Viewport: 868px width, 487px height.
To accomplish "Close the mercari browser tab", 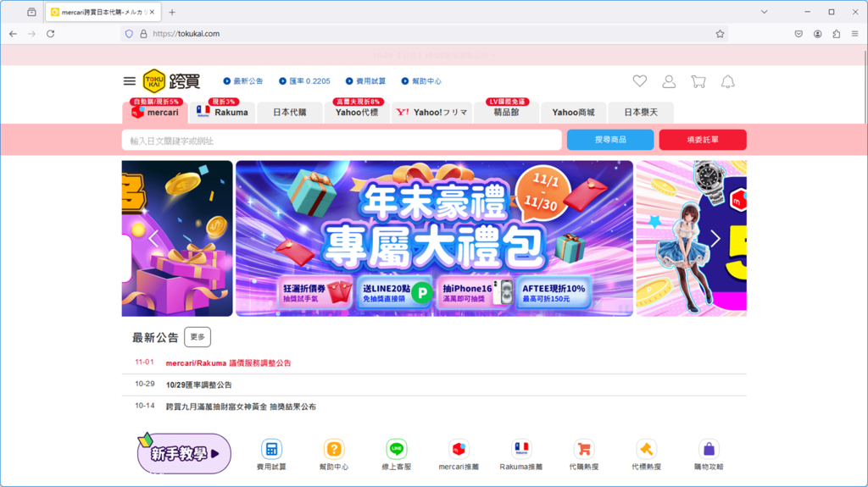I will (x=153, y=12).
